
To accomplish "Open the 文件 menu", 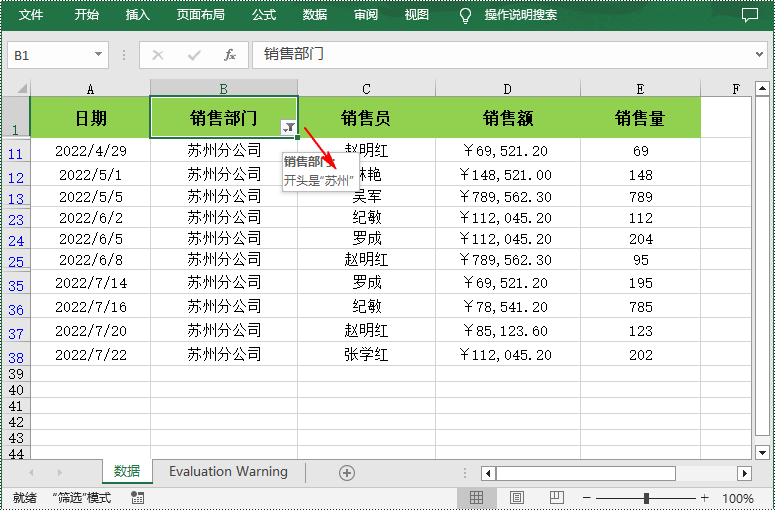I will click(x=31, y=15).
